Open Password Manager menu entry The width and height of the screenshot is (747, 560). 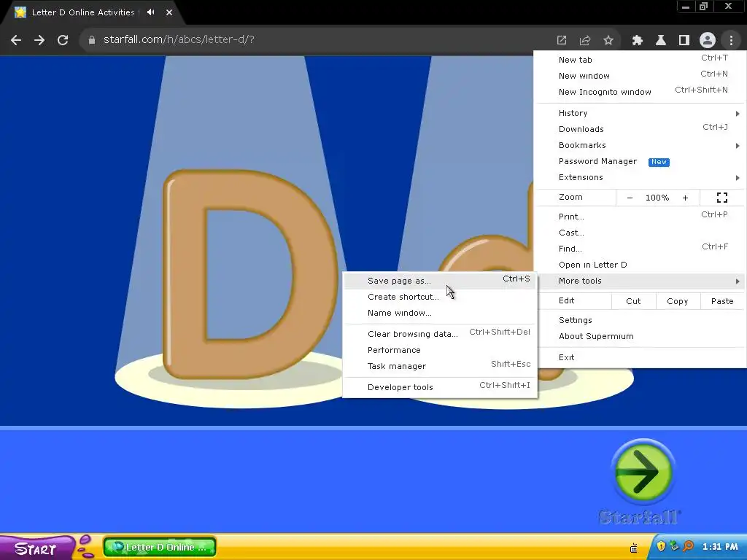[640, 161]
